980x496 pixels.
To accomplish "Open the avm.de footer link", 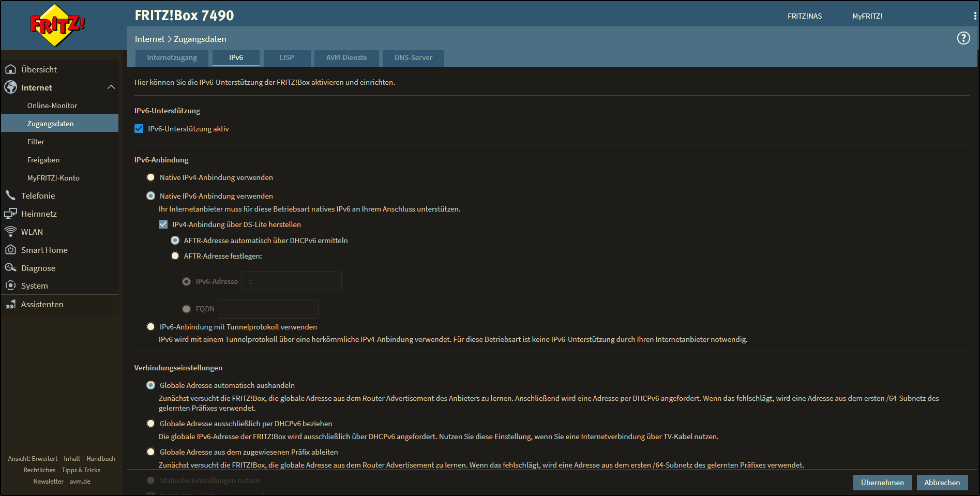I will (80, 482).
